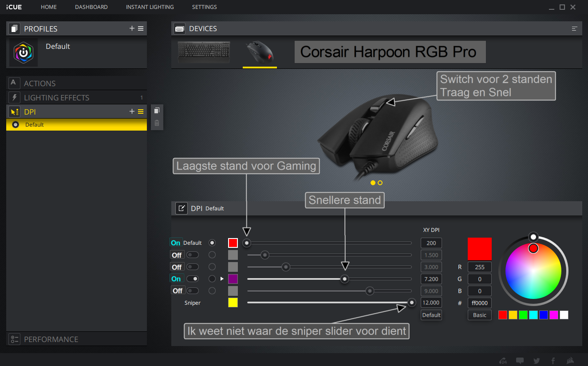Open Corsair's Twitter page icon

537,361
